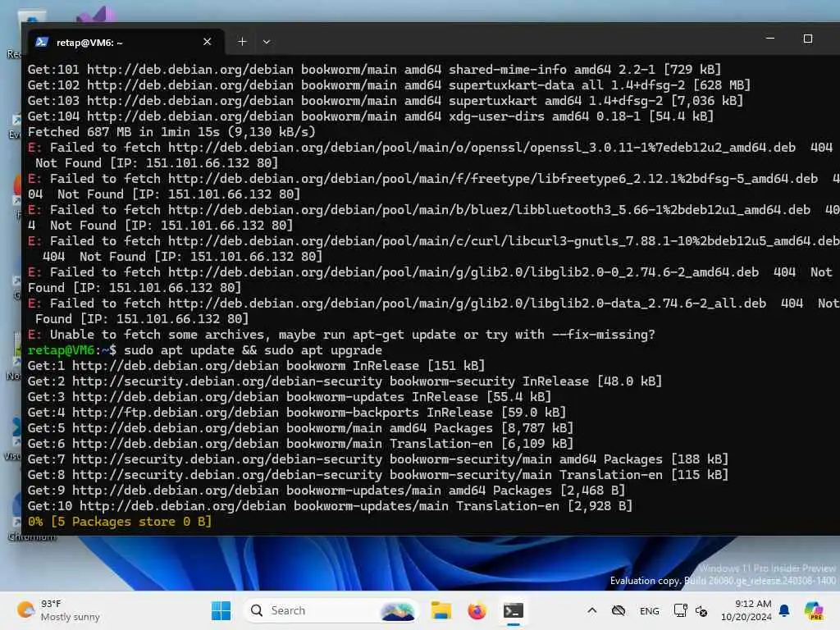This screenshot has height=630, width=840.
Task: Click the Get:104 xdg-user-dirs line
Action: pos(371,116)
